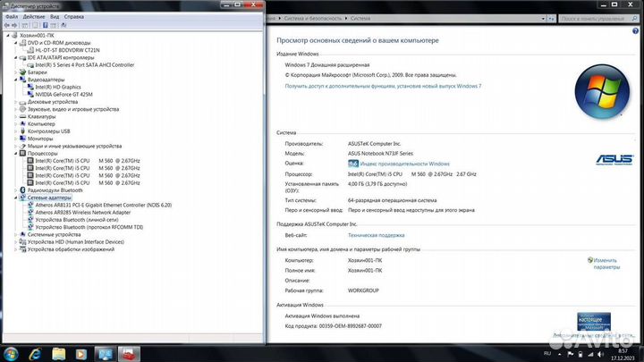The height and width of the screenshot is (362, 644).
Task: Show hidden tray icons arrow
Action: click(x=559, y=354)
